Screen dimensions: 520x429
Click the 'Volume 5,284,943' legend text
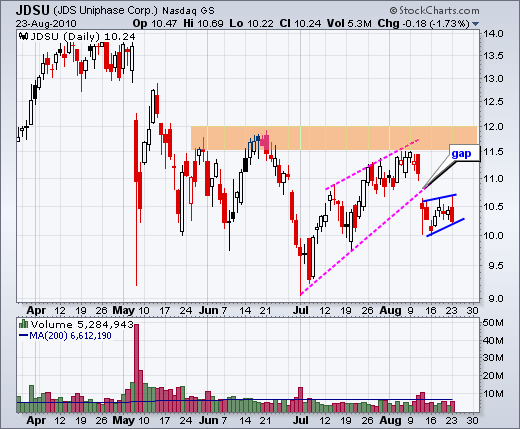pyautogui.click(x=82, y=324)
